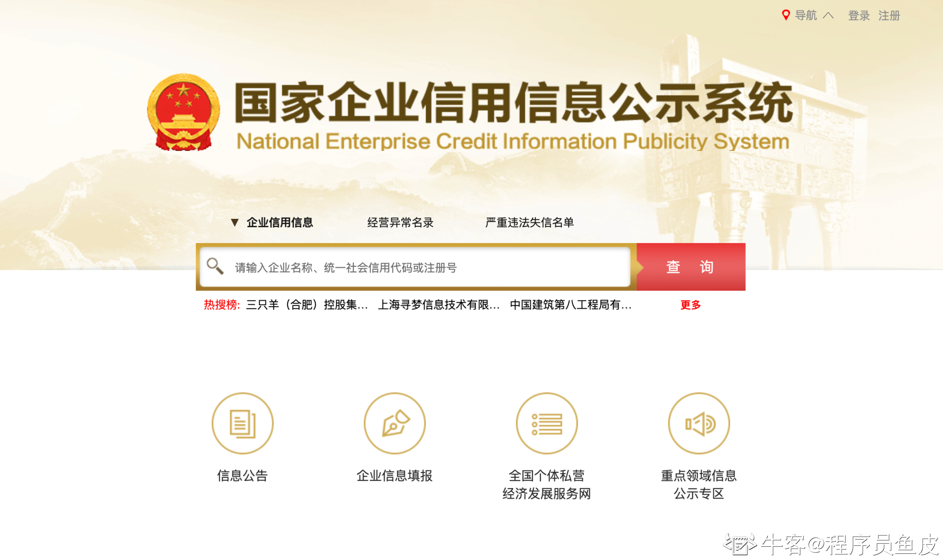
Task: Open the 导航 navigation dropdown
Action: [x=806, y=15]
